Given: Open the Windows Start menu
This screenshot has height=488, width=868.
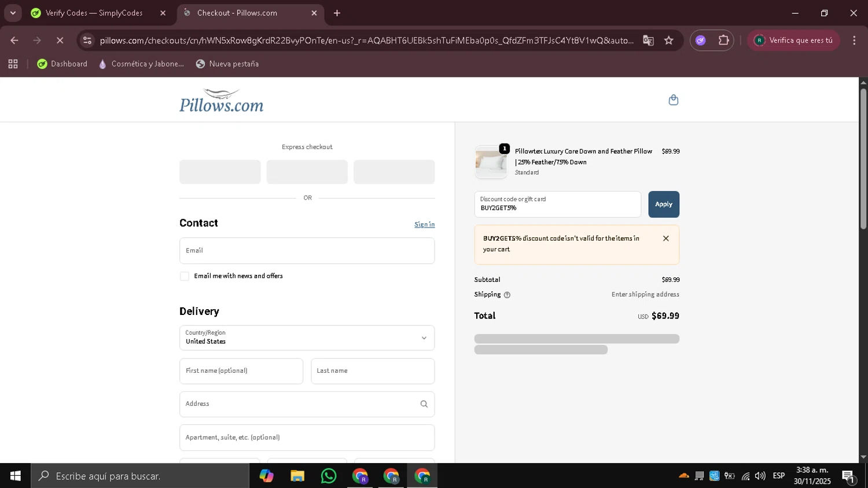Looking at the screenshot, I should pos(15,476).
